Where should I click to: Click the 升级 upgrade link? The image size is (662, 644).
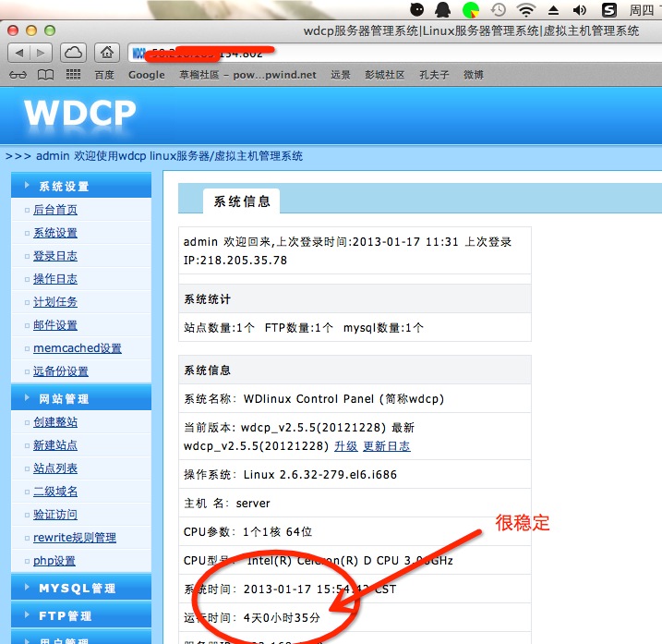(x=345, y=446)
